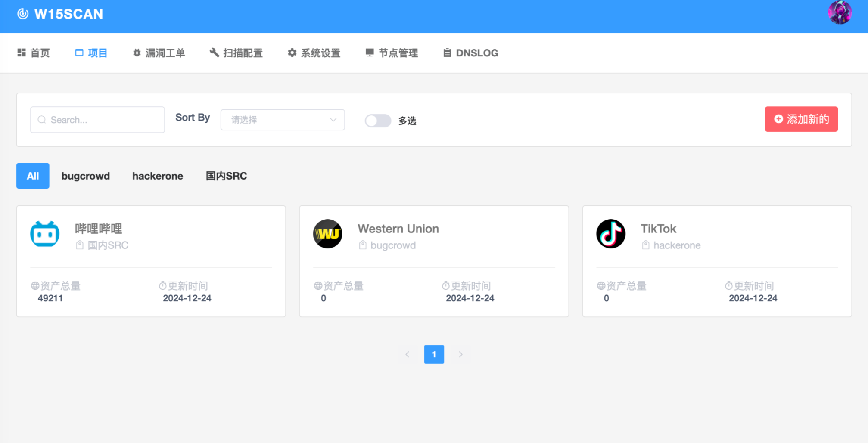The height and width of the screenshot is (443, 868).
Task: Click the 节点管理 monitor icon
Action: [370, 53]
